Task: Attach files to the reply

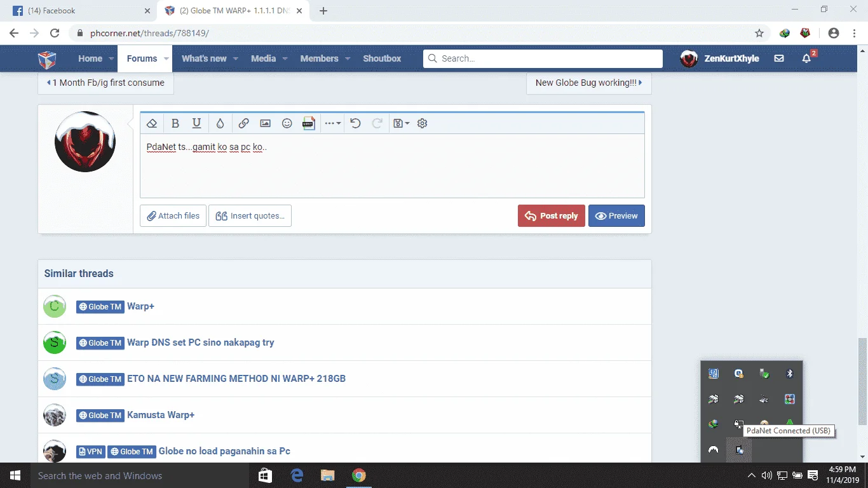Action: 173,216
